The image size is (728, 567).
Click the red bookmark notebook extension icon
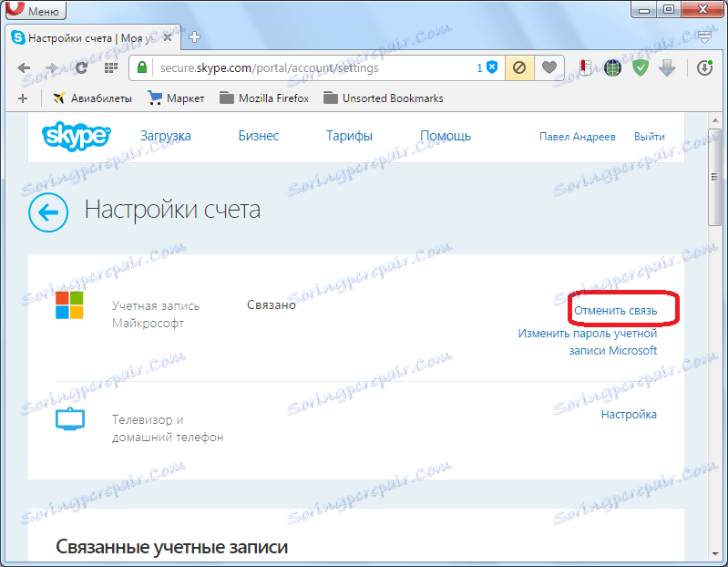[586, 68]
